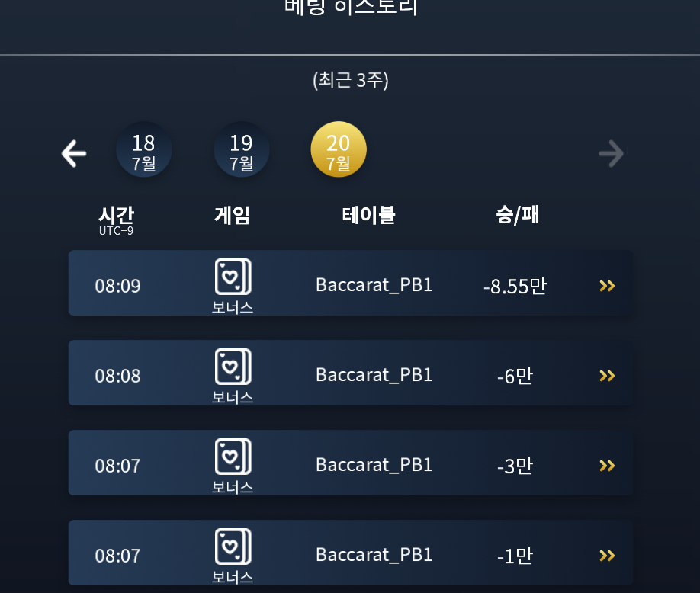Click the greyed right arrow for next dates

coord(612,153)
